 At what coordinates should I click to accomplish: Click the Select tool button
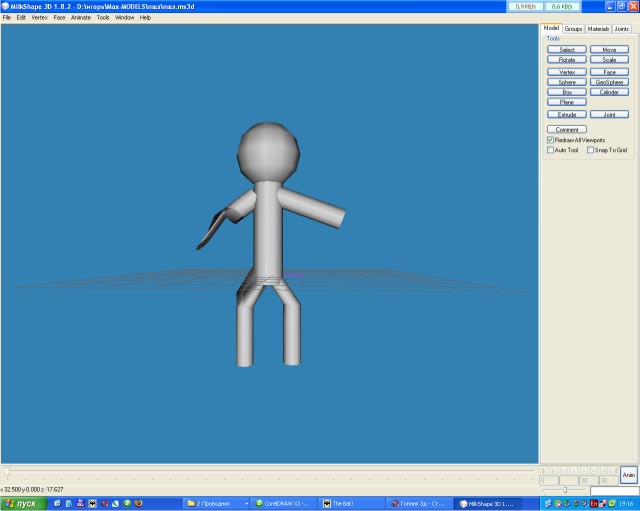coord(566,49)
